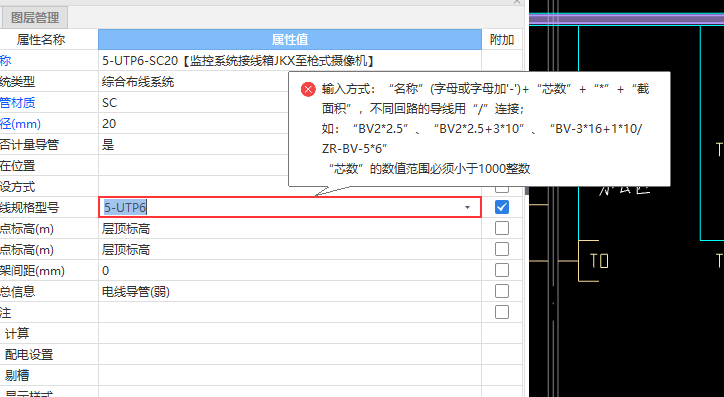Screen dimensions: 724x397
Task: Select the 是 value for conduit measuring
Action: 193,144
